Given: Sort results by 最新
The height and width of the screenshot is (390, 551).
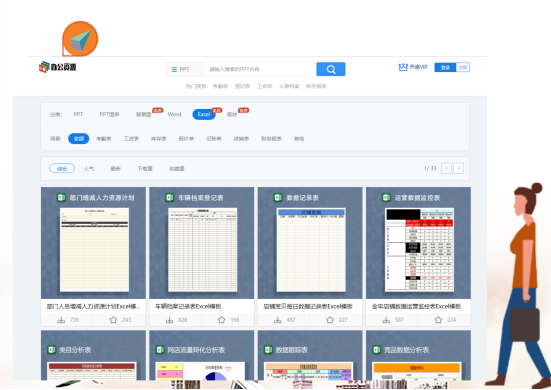Looking at the screenshot, I should [x=116, y=169].
